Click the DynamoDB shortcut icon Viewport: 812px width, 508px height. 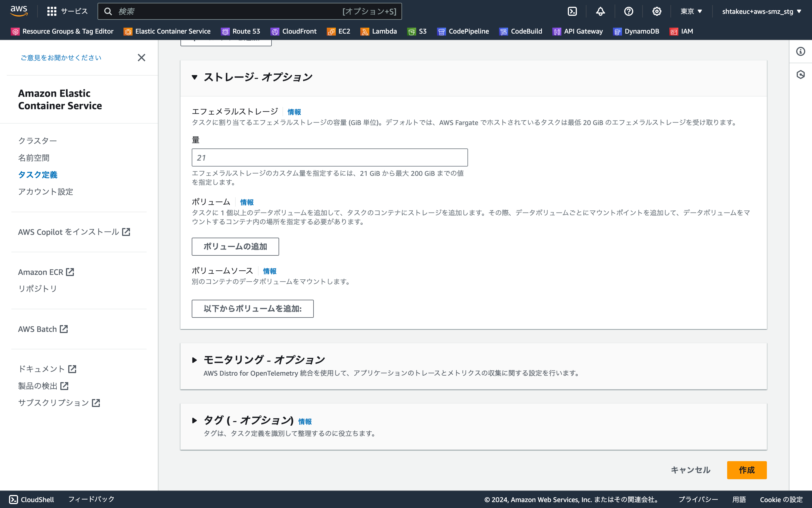point(617,32)
